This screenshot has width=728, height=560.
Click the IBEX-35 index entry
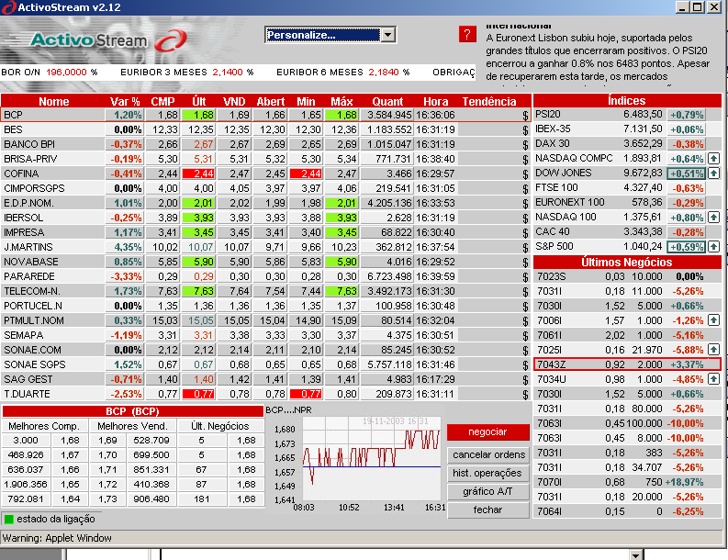[627, 129]
